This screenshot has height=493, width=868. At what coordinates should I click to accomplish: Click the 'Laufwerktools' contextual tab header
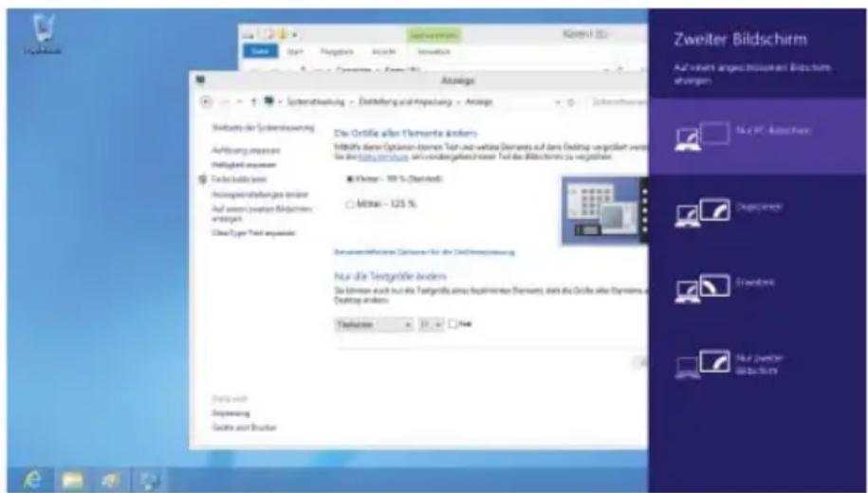tap(434, 35)
